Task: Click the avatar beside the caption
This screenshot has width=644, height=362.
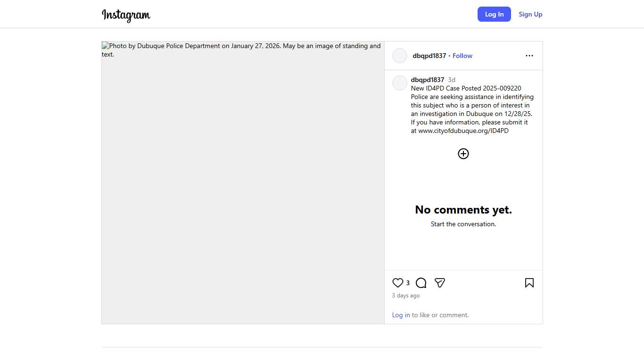Action: point(400,83)
